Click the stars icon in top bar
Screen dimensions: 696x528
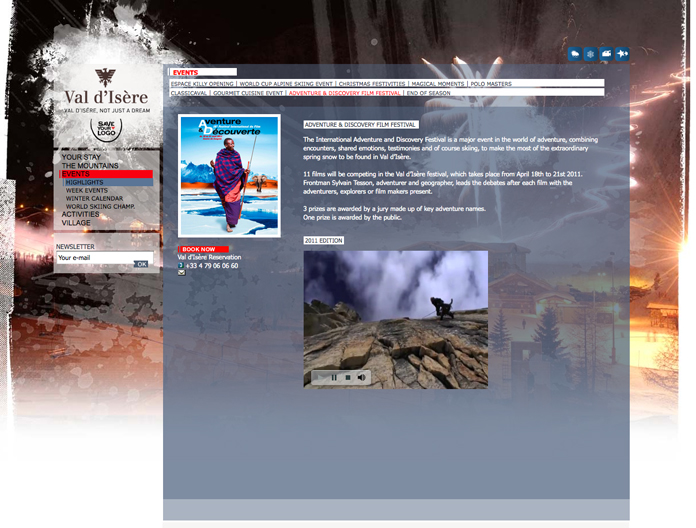point(622,54)
